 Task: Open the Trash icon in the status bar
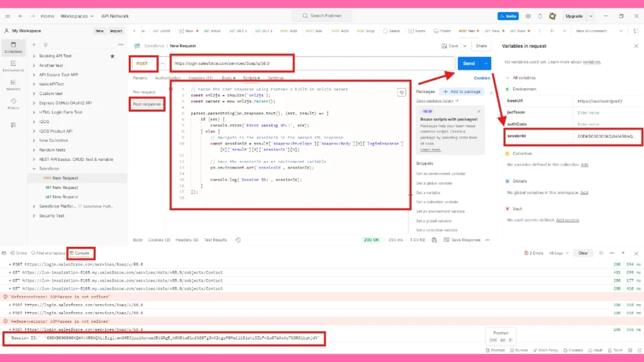coord(616,350)
